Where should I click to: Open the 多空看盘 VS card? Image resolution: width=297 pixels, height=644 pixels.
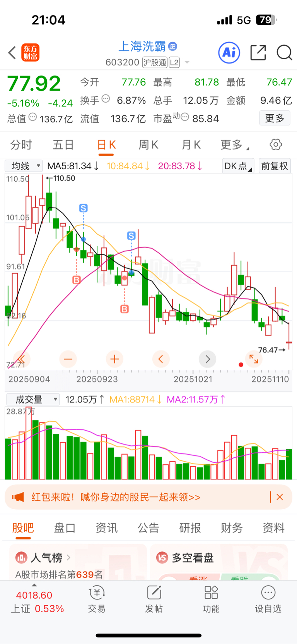coord(219,562)
